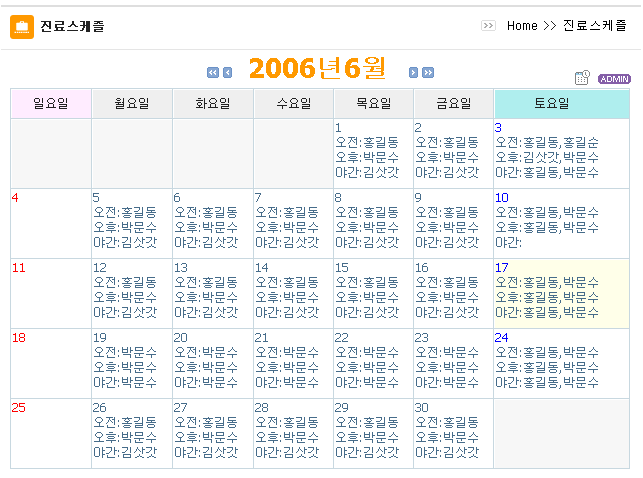Click date 13 in the calendar
This screenshot has height=478, width=643.
pyautogui.click(x=181, y=268)
